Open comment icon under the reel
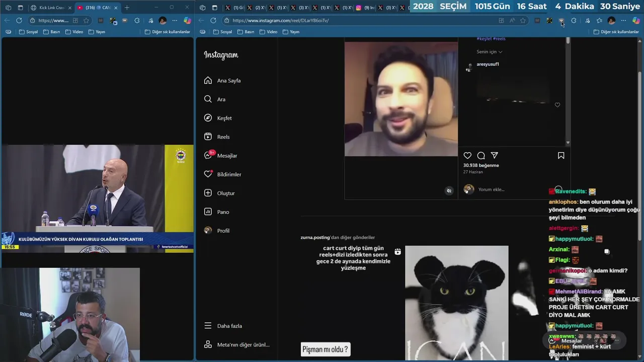 tap(481, 156)
